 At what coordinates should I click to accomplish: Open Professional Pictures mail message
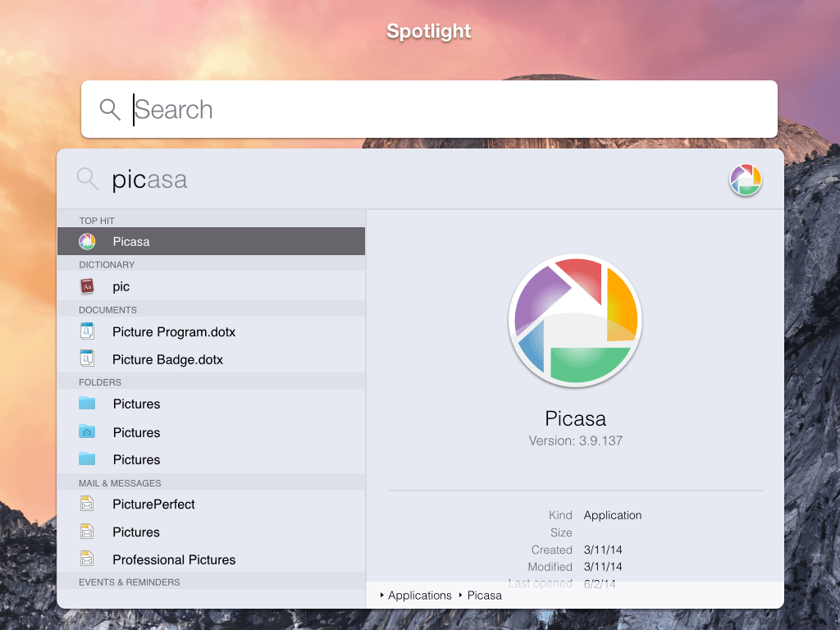pyautogui.click(x=211, y=559)
